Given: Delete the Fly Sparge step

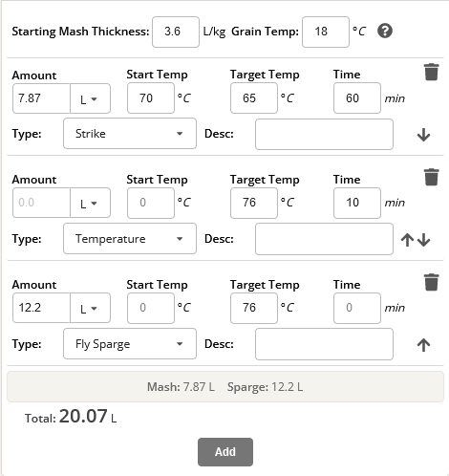Looking at the screenshot, I should (x=431, y=282).
